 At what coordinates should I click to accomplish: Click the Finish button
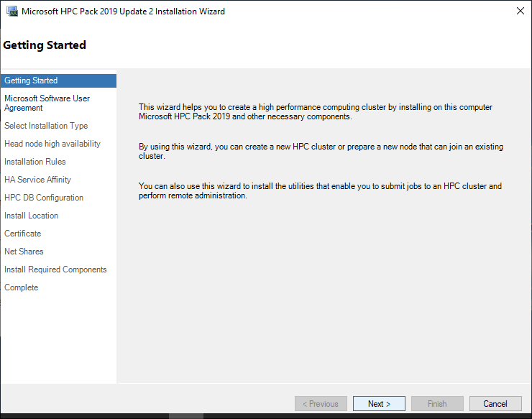coord(437,404)
